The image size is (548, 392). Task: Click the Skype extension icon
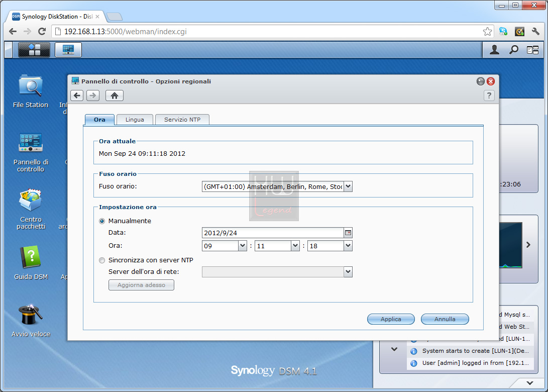[x=503, y=32]
